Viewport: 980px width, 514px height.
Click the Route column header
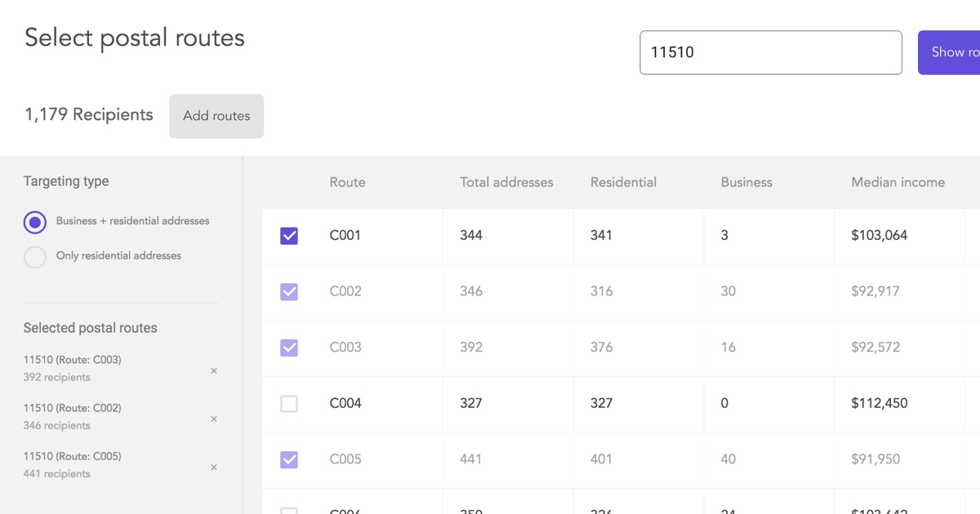tap(347, 182)
